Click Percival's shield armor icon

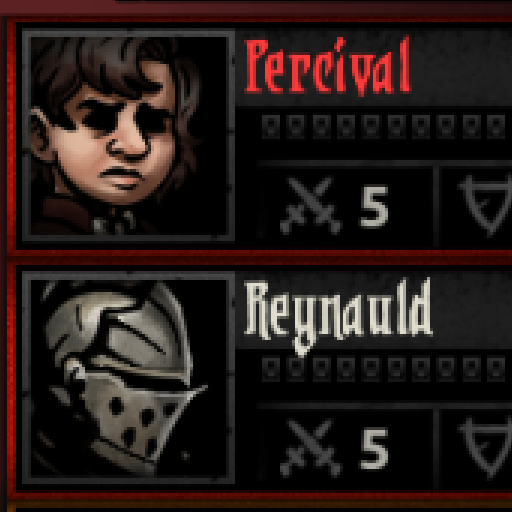coord(487,204)
